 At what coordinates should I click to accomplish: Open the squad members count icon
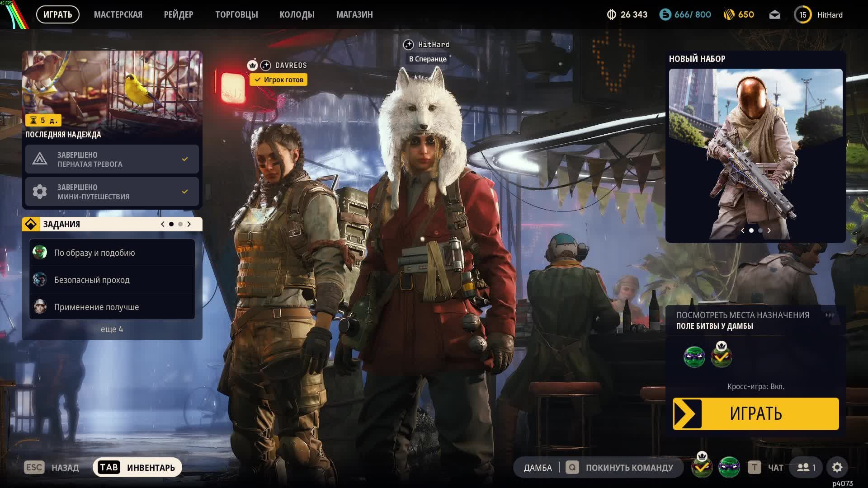pyautogui.click(x=806, y=468)
